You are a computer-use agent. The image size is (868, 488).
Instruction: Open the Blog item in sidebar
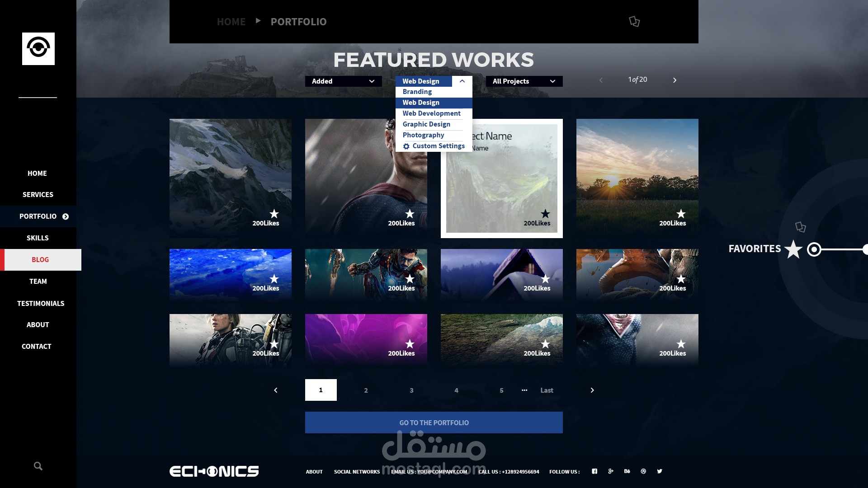tap(40, 260)
